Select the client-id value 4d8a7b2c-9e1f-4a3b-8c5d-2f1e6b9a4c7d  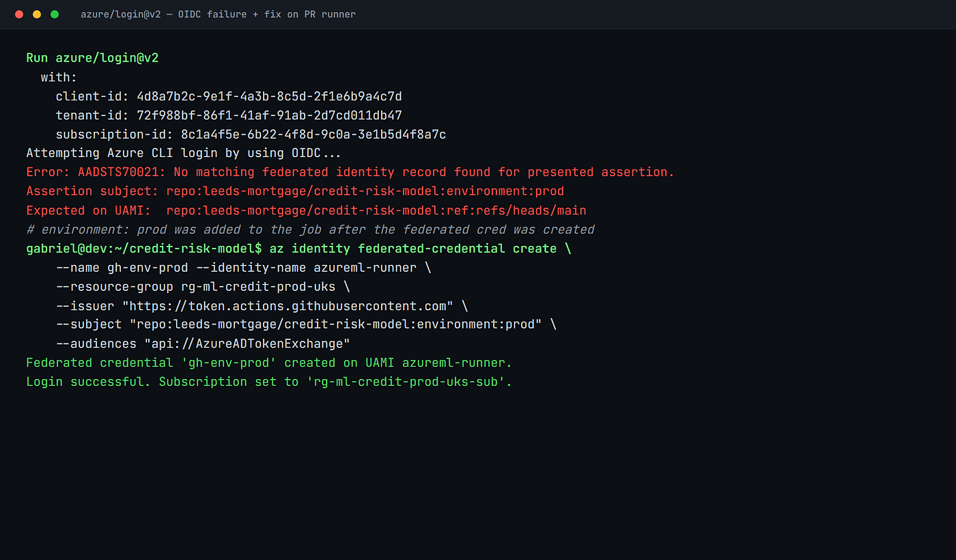click(270, 96)
